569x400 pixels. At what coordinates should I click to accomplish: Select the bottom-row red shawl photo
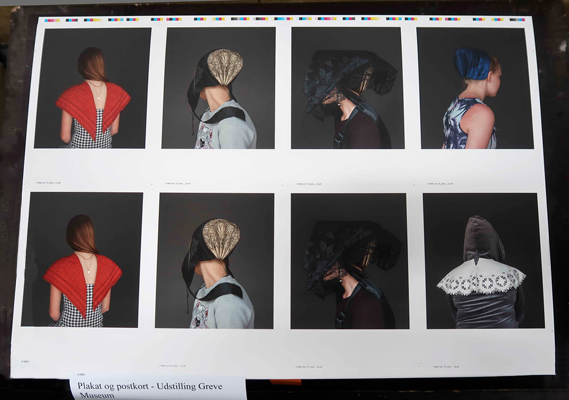pyautogui.click(x=82, y=260)
